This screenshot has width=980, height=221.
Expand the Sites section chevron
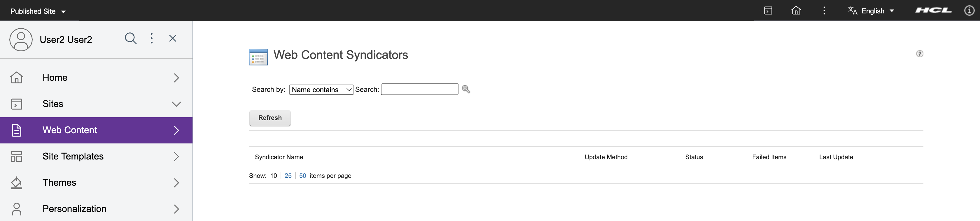(176, 104)
